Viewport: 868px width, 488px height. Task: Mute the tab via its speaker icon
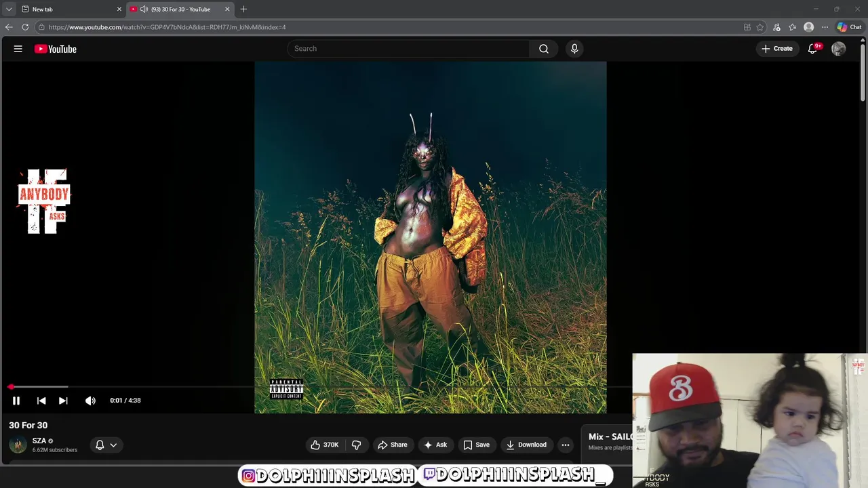tap(144, 9)
